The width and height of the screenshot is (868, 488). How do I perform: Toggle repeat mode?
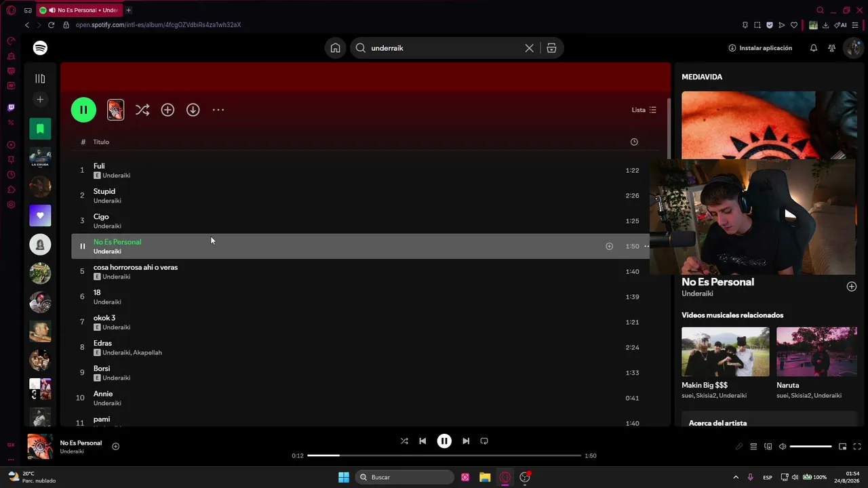pyautogui.click(x=484, y=441)
